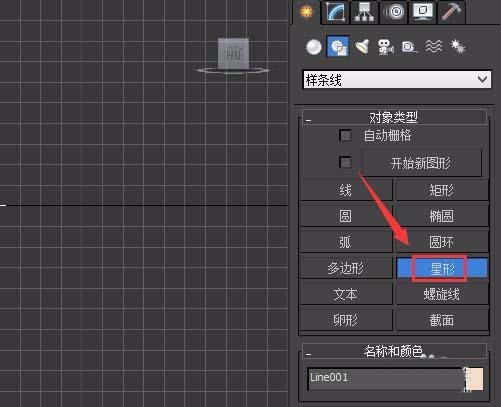The image size is (501, 407).
Task: Click the ViewCube in the viewport
Action: [233, 55]
